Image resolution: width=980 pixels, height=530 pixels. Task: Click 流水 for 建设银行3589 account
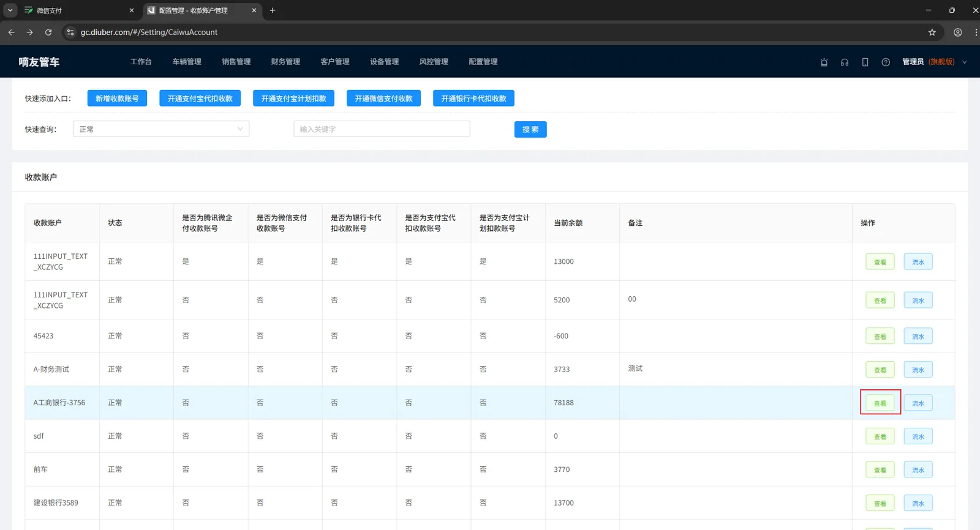(x=918, y=504)
